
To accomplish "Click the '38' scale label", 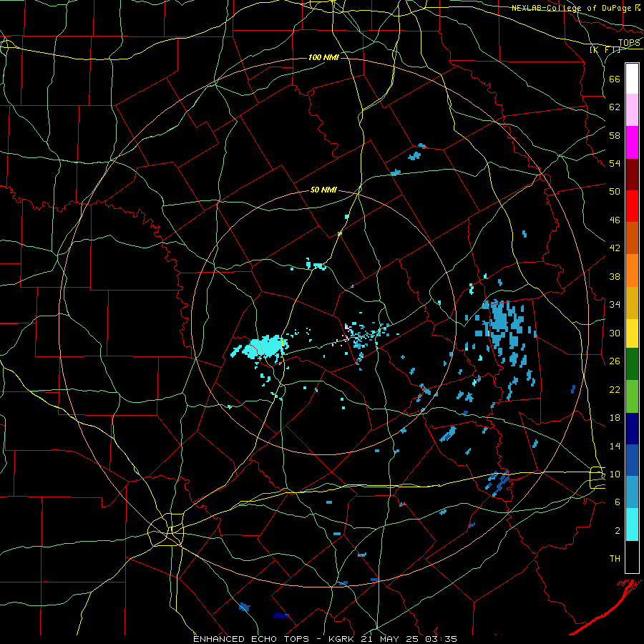I will click(615, 276).
